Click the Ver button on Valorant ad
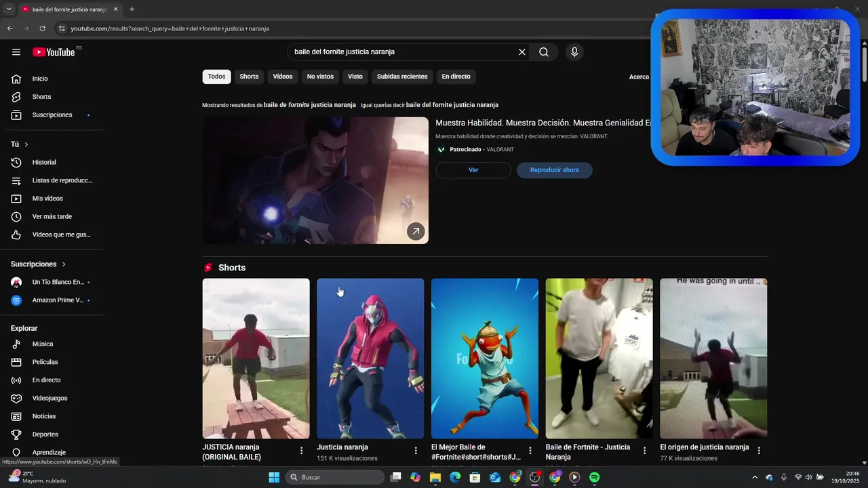The height and width of the screenshot is (488, 868). (x=473, y=170)
